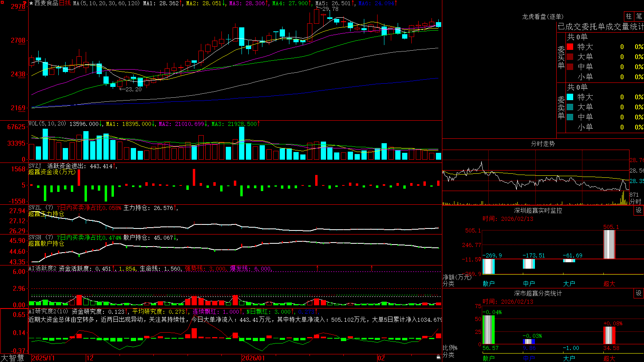Click the AI活跃度2 indicator label
The image size is (644, 362).
coord(43,268)
